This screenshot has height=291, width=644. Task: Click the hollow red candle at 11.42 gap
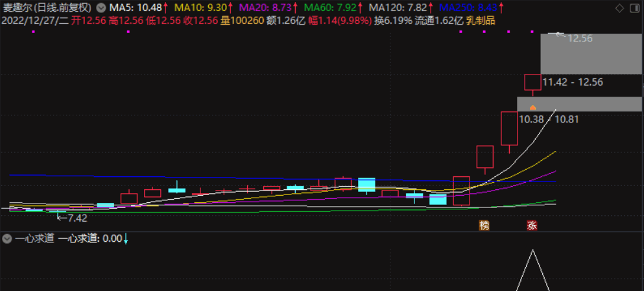tap(532, 82)
